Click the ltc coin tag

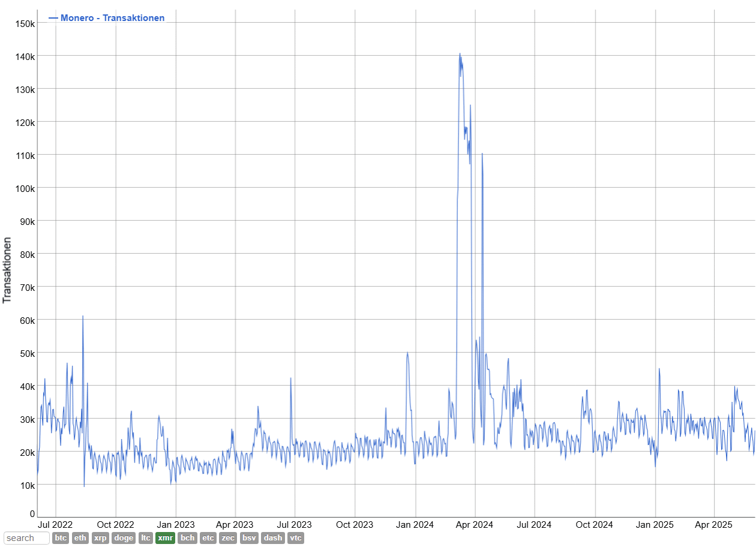[146, 538]
